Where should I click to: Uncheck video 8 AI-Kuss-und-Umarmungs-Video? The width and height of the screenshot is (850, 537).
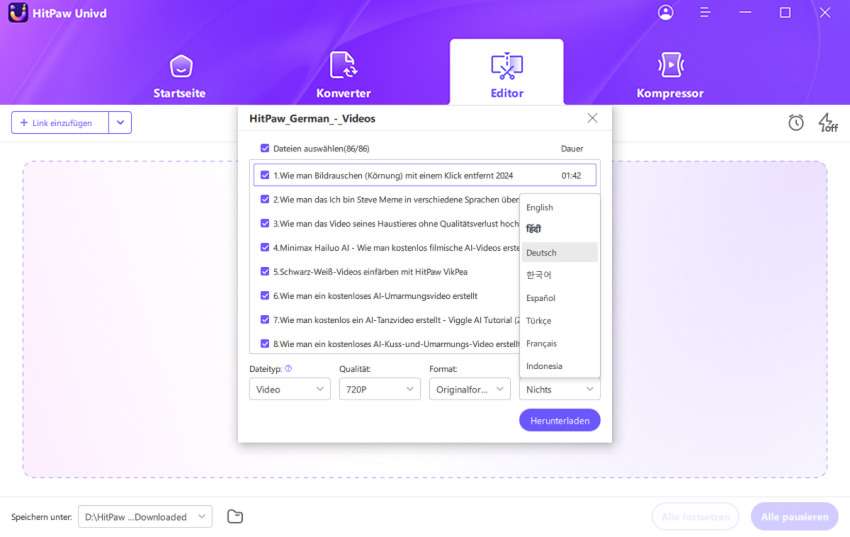[265, 343]
